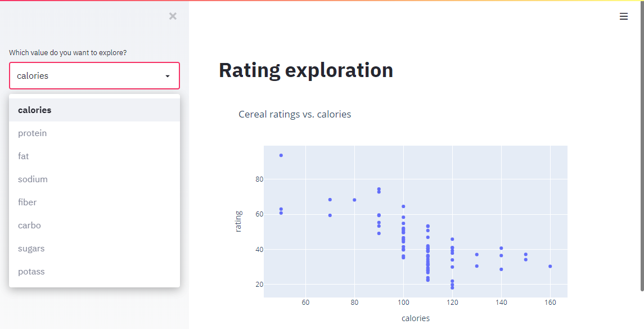Image resolution: width=644 pixels, height=329 pixels.
Task: Click the selectbox field showing calories
Action: click(x=84, y=76)
